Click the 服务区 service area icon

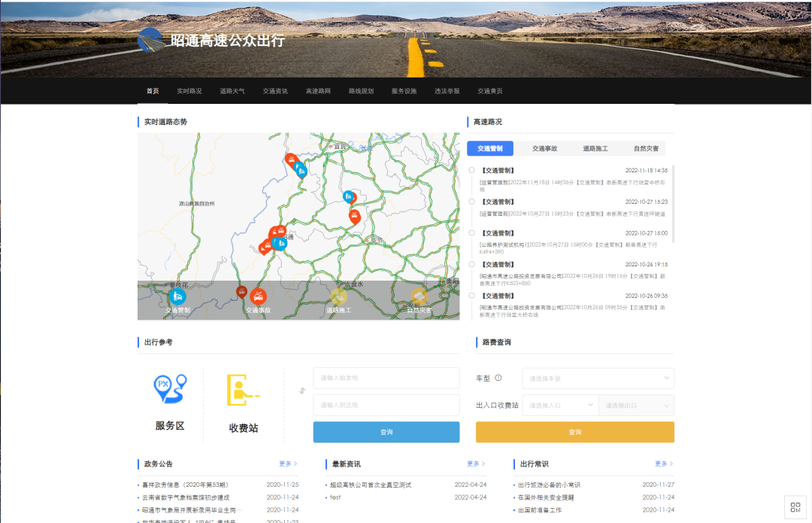[169, 391]
